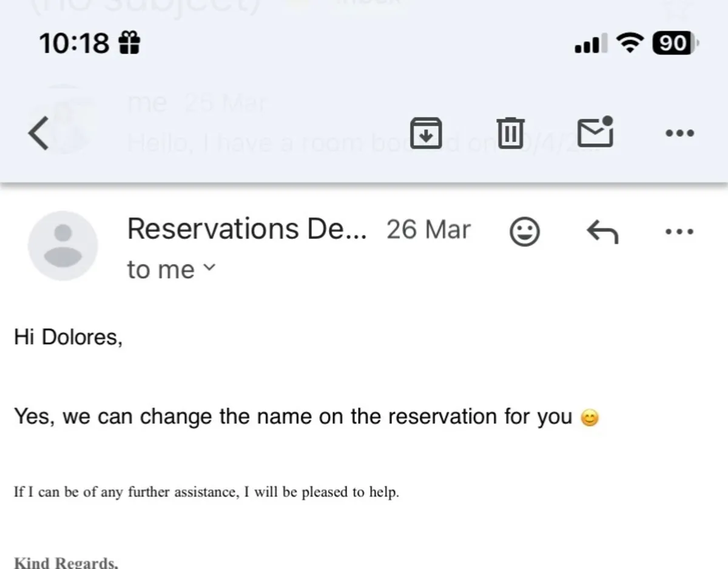Tap the "Hi Dolores," greeting line
The image size is (728, 569).
click(x=69, y=337)
